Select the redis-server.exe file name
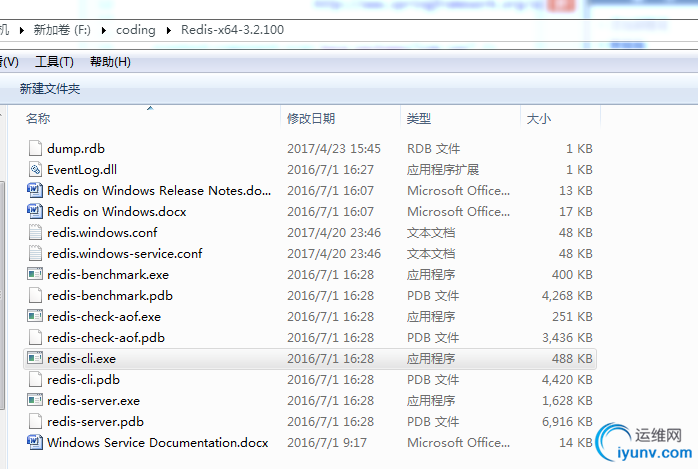Screen dimensions: 698x469 93,400
